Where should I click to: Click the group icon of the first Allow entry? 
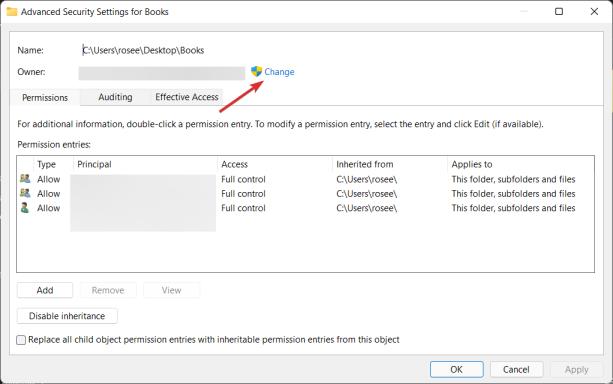pos(25,179)
